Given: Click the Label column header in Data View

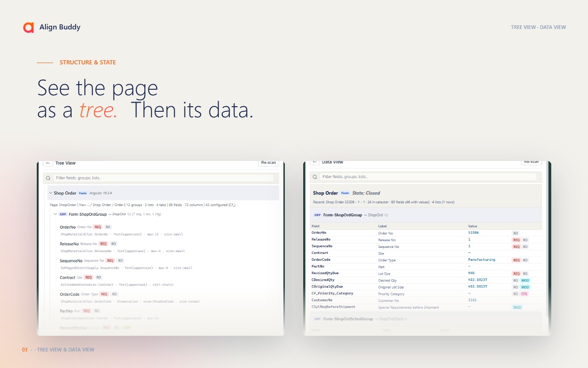Looking at the screenshot, I should [383, 226].
